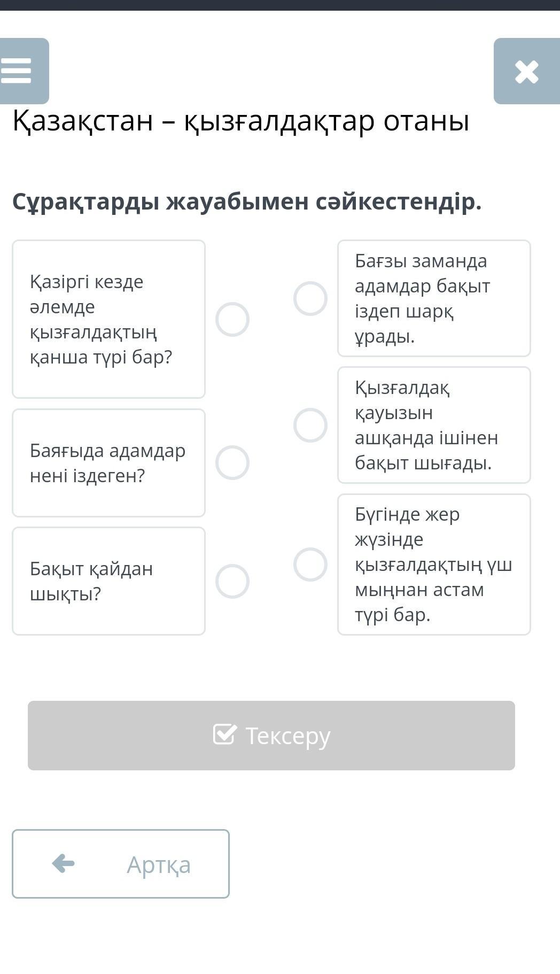Screen dimensions: 560x974
Task: Select connector for "Бүгінде жер жүзінде" answer
Action: tap(310, 564)
